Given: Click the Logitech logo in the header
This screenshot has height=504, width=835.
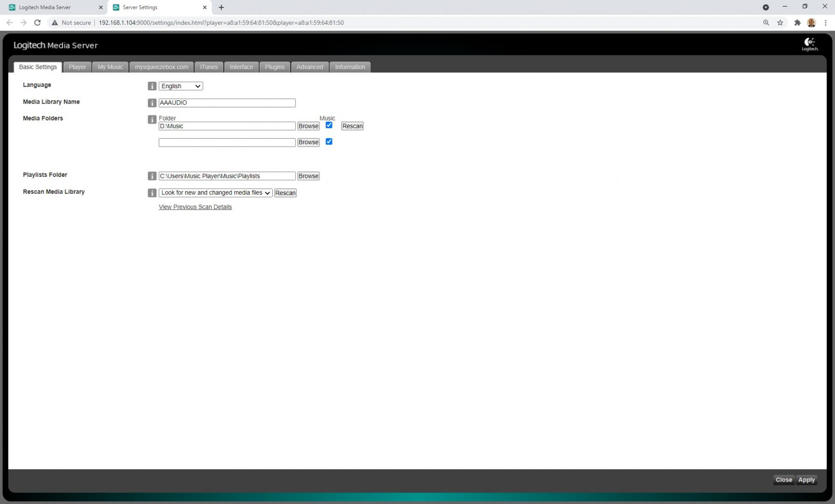Looking at the screenshot, I should tap(810, 44).
